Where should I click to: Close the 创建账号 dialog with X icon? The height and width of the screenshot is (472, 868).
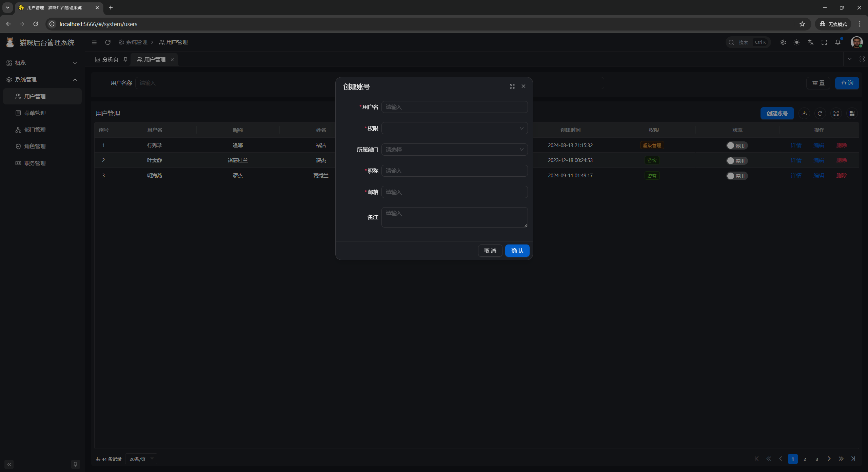[524, 86]
